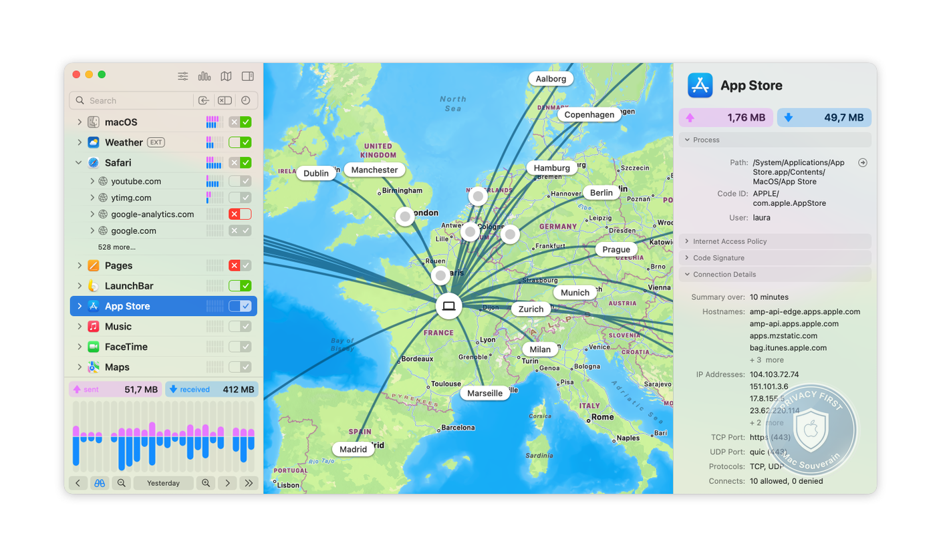Click the FaceTime app icon
The image size is (941, 560).
[94, 347]
